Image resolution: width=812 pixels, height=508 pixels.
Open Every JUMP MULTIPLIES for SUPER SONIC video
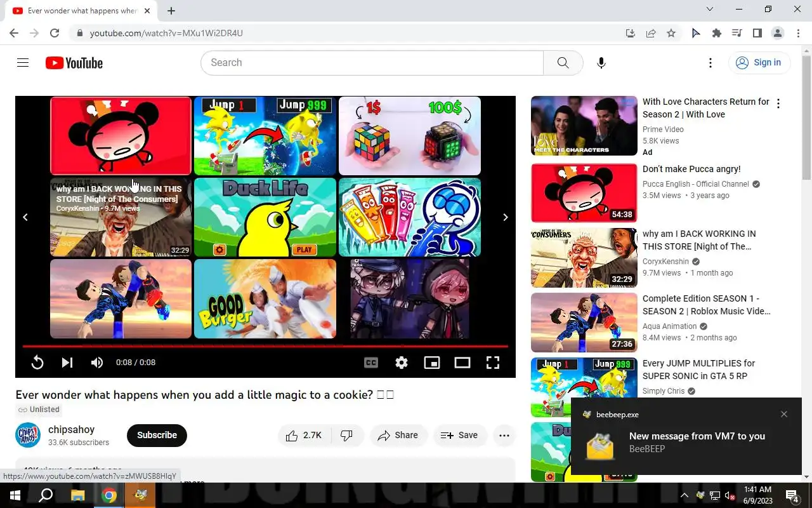[699, 370]
